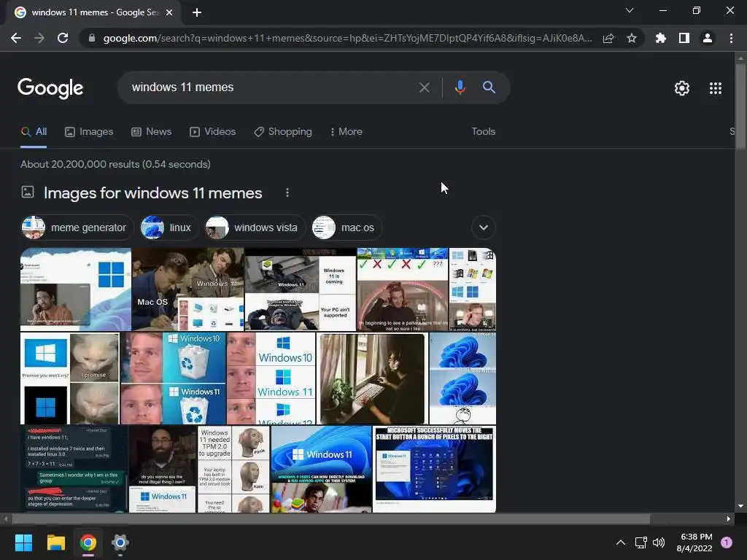This screenshot has height=560, width=747.
Task: Open the More search categories menu
Action: coord(347,132)
